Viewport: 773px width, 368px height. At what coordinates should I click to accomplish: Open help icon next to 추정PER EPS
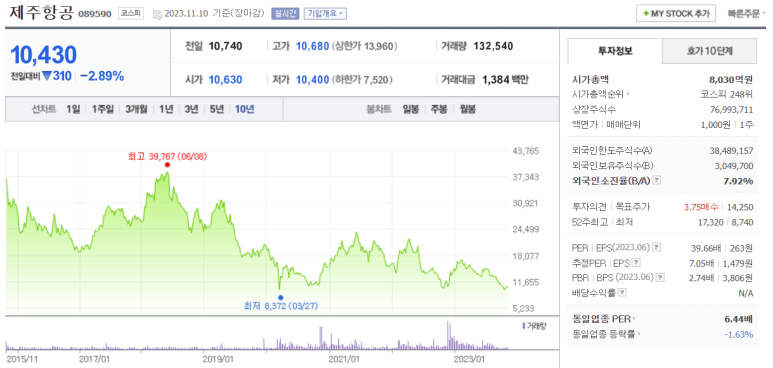pos(636,262)
